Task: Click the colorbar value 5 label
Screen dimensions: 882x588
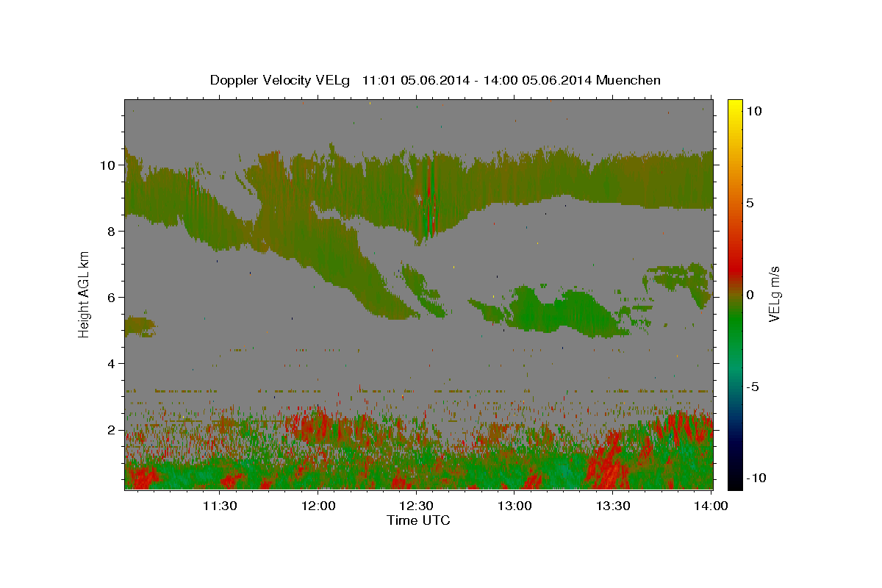Action: point(750,203)
